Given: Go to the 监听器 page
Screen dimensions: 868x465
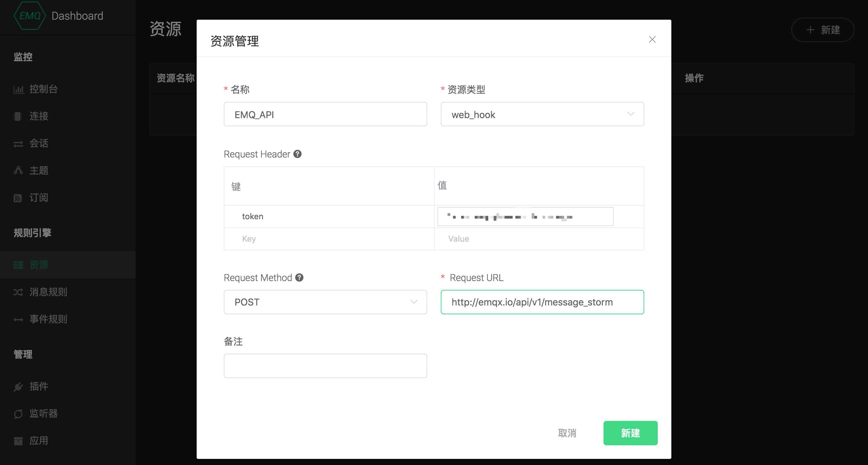Looking at the screenshot, I should point(68,413).
